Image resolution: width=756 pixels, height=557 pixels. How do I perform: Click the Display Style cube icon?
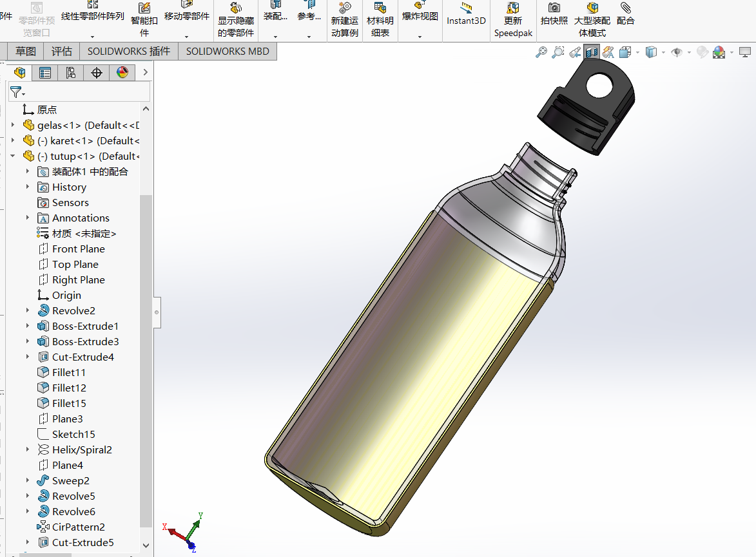pyautogui.click(x=651, y=52)
